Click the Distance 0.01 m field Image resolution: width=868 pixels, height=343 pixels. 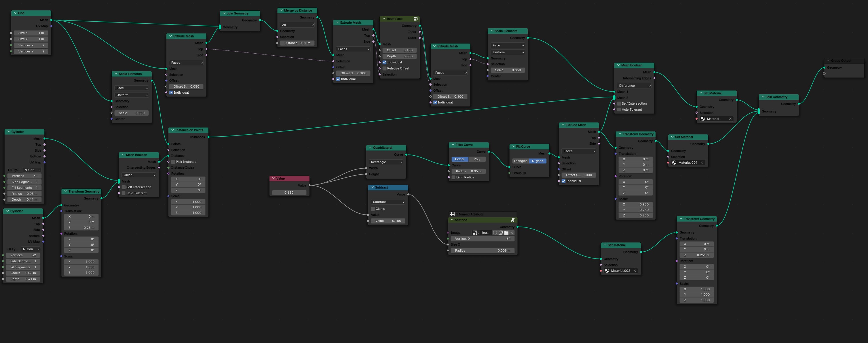[297, 43]
